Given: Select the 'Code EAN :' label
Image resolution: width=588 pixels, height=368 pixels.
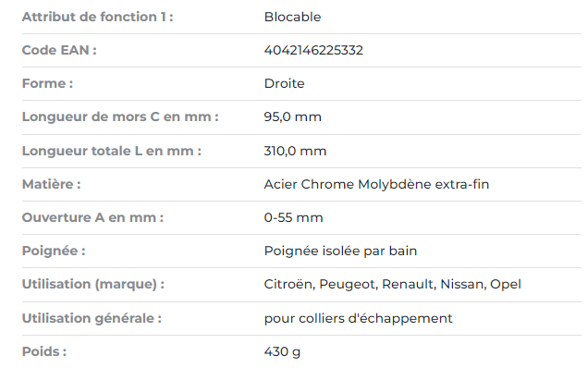Looking at the screenshot, I should (x=59, y=50).
